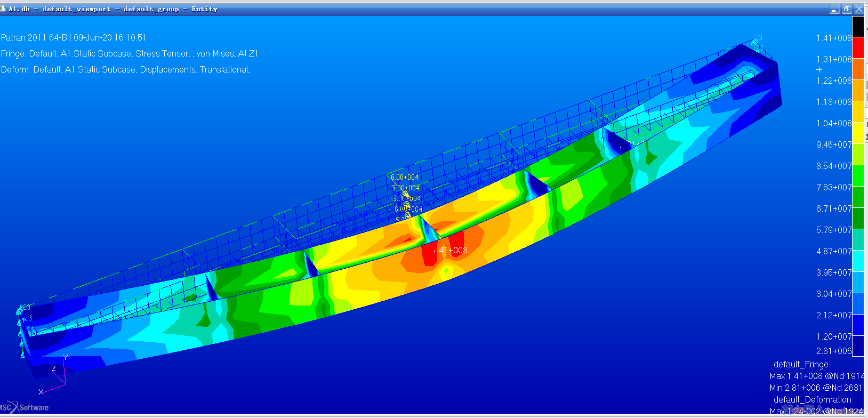
Task: Click the X axis label of the triad
Action: click(41, 392)
